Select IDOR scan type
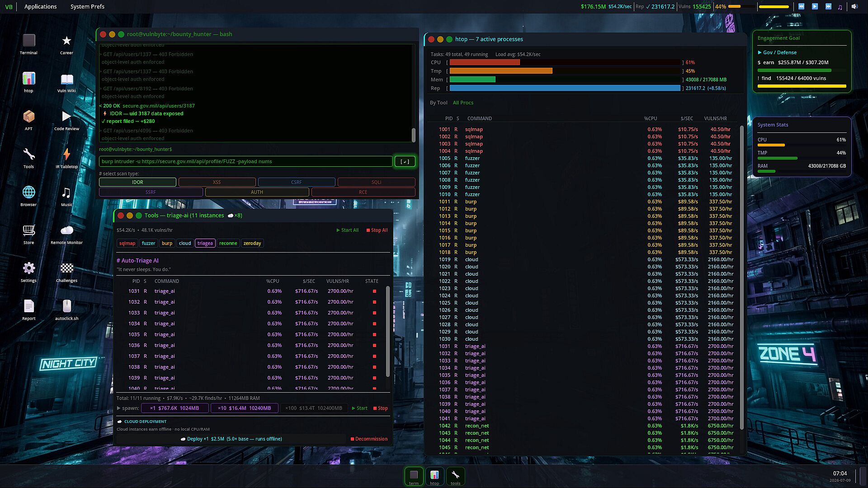 [137, 182]
